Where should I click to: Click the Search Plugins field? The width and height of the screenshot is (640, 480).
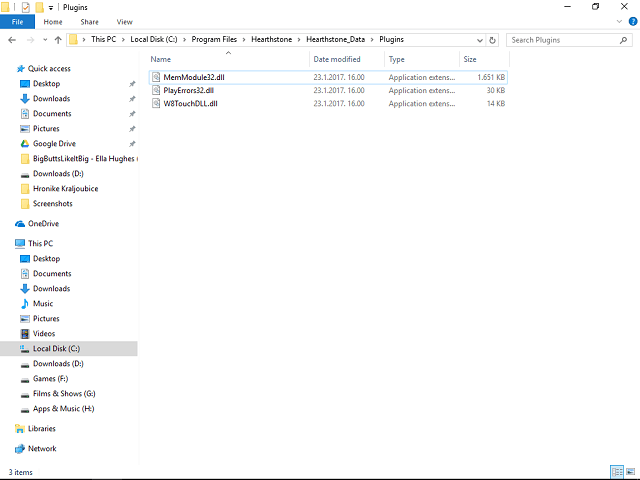point(569,40)
